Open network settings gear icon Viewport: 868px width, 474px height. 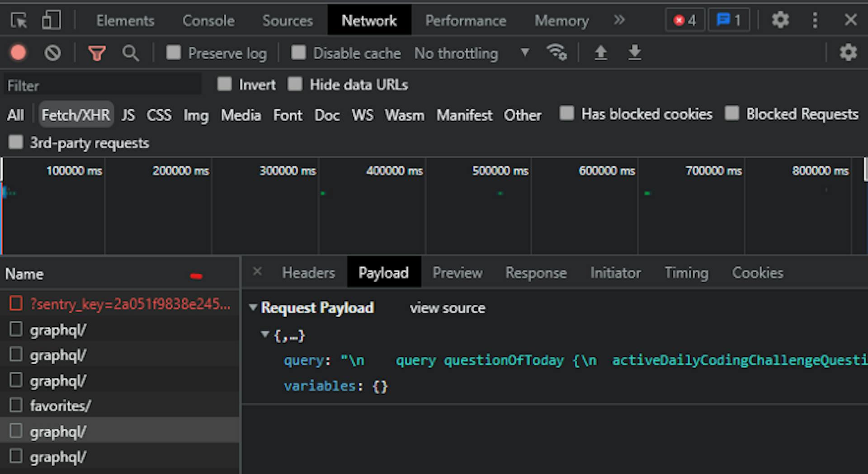pyautogui.click(x=848, y=53)
